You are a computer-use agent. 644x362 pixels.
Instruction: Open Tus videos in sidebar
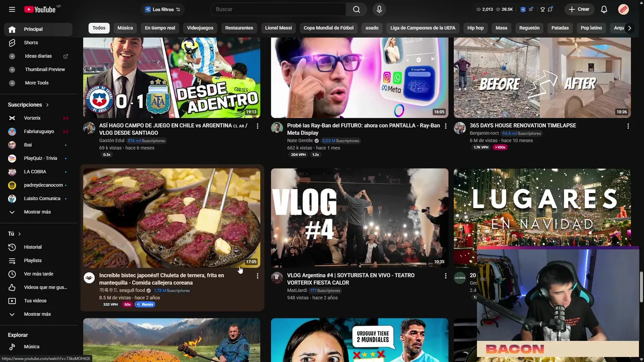(39, 301)
